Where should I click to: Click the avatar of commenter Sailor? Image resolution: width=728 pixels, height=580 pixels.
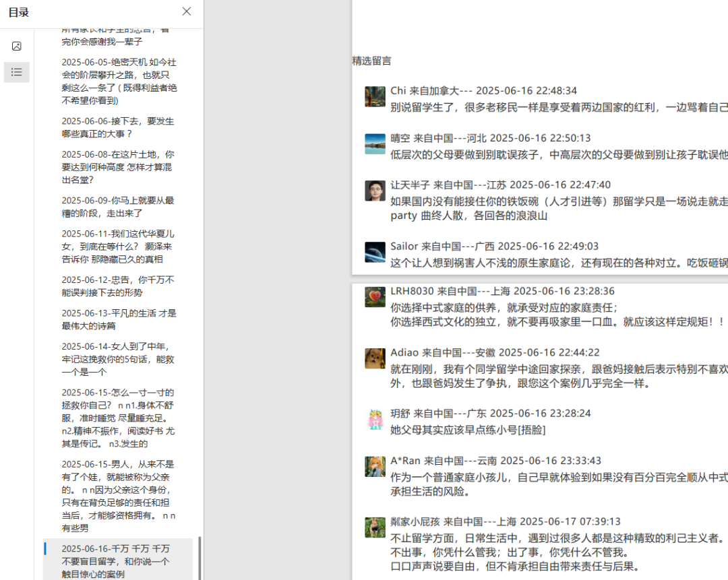(375, 252)
